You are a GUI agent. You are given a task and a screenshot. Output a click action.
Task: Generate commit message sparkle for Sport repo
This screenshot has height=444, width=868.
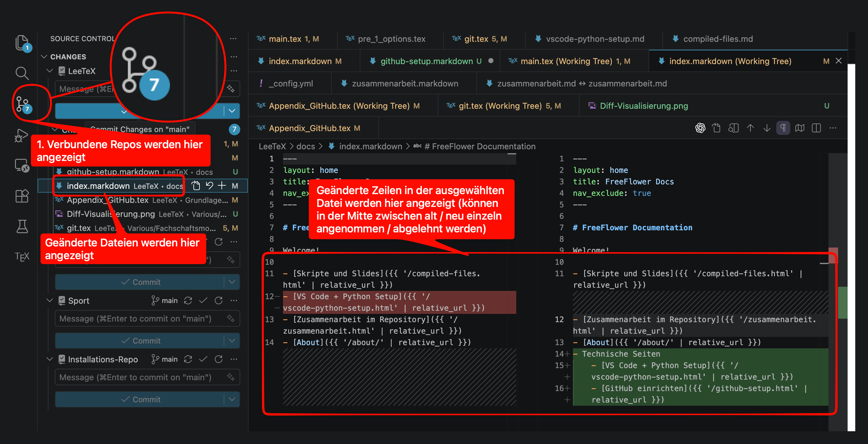pyautogui.click(x=231, y=318)
